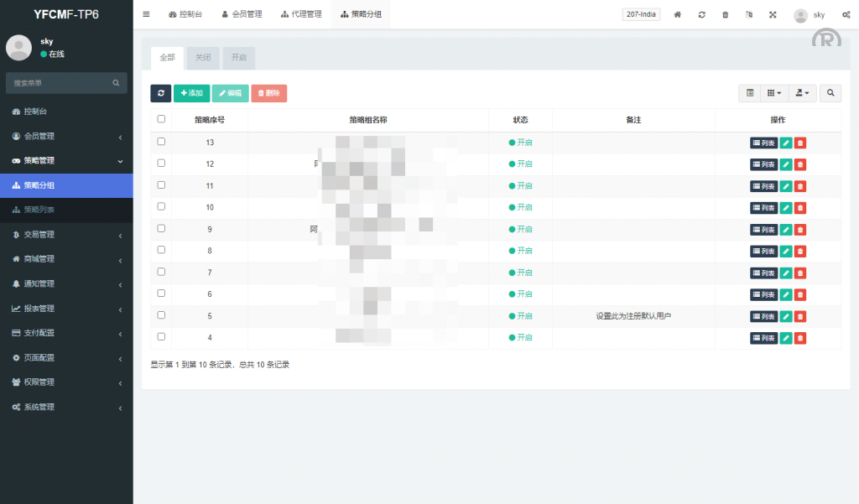This screenshot has height=504, width=859.
Task: Open the columns grid dropdown
Action: [x=775, y=93]
